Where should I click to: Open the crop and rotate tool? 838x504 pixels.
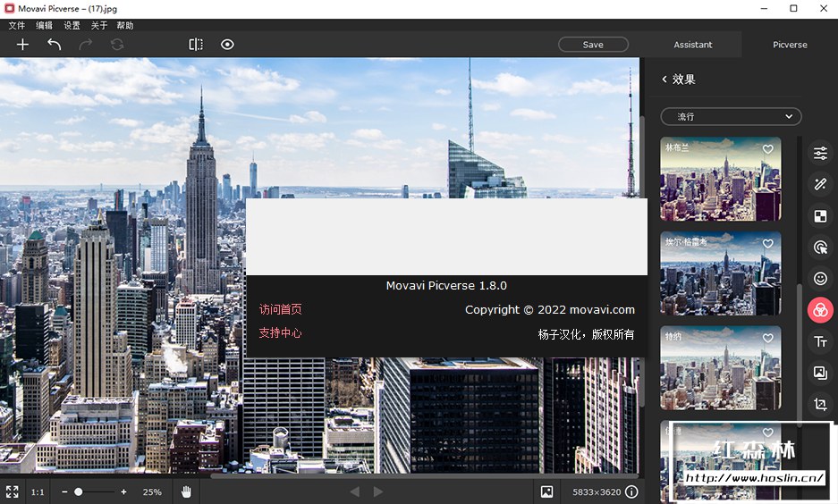pyautogui.click(x=820, y=404)
